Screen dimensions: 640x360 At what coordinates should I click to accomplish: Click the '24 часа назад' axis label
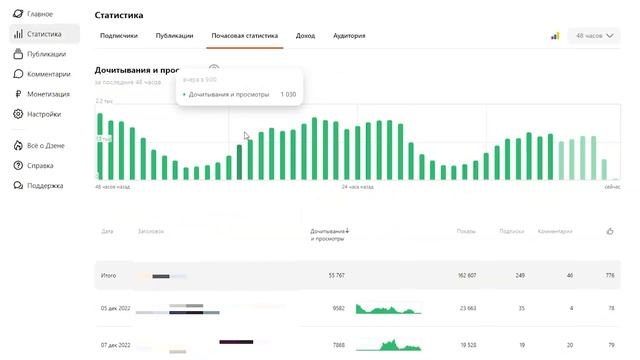tap(358, 187)
